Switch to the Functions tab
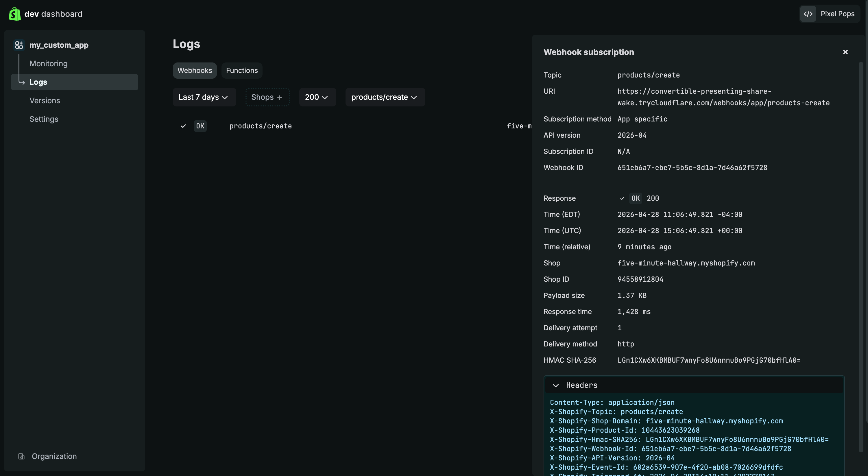The height and width of the screenshot is (476, 868). (242, 71)
